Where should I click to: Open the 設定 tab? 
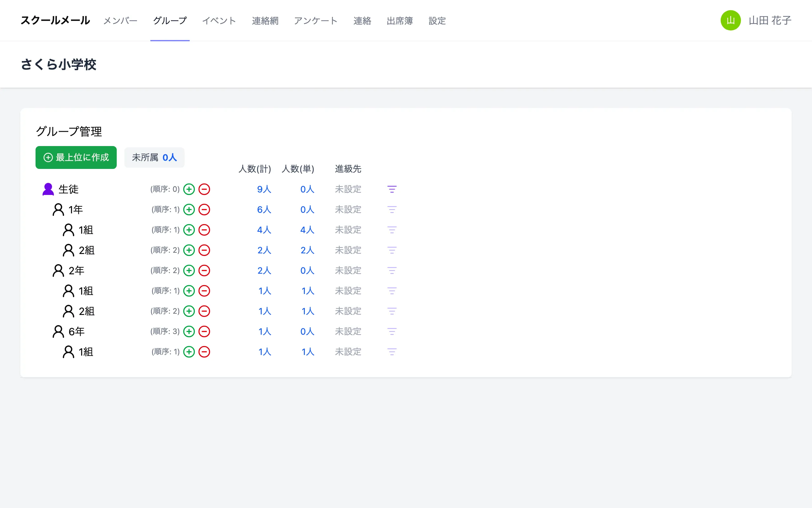[x=437, y=21]
